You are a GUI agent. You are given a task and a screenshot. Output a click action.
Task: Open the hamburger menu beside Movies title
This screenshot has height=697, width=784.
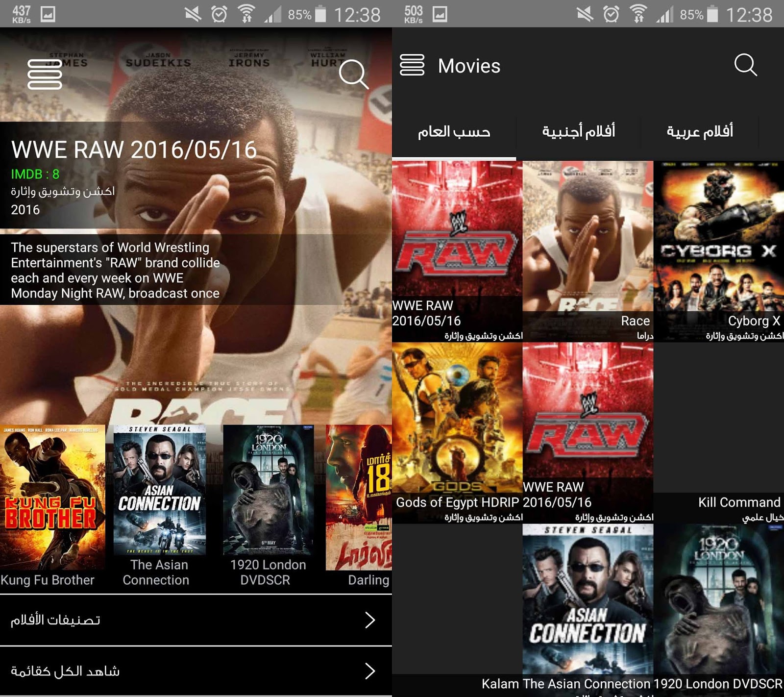(x=412, y=65)
